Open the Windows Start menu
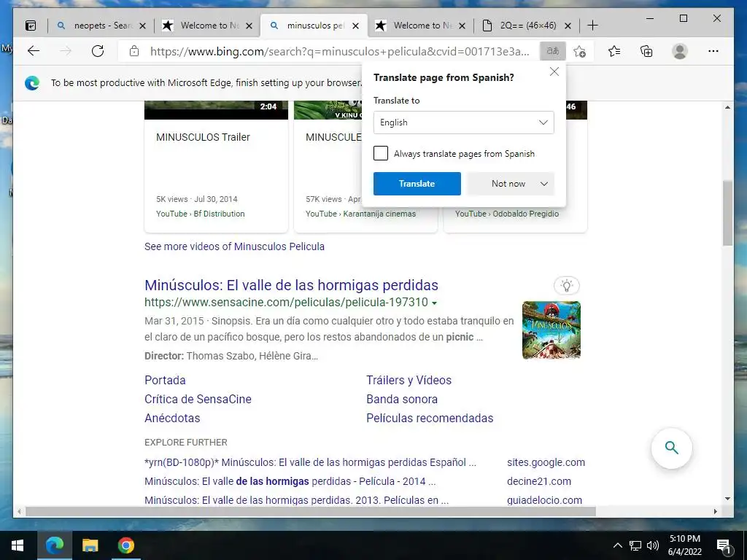 click(18, 545)
